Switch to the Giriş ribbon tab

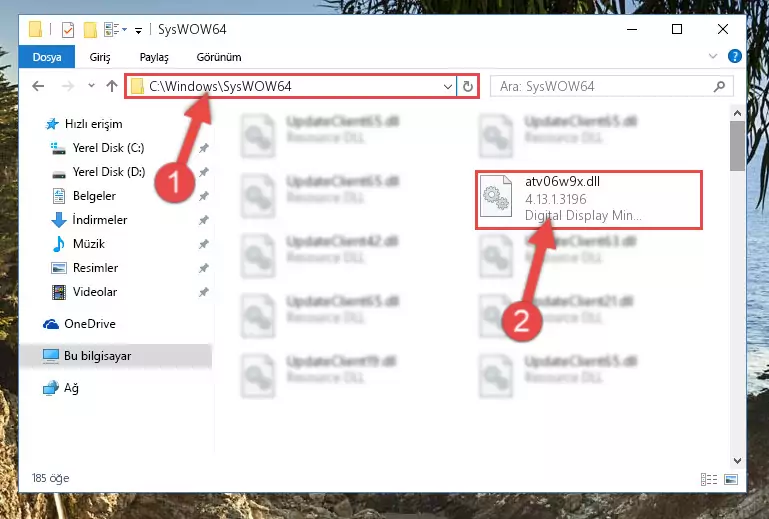pos(100,57)
